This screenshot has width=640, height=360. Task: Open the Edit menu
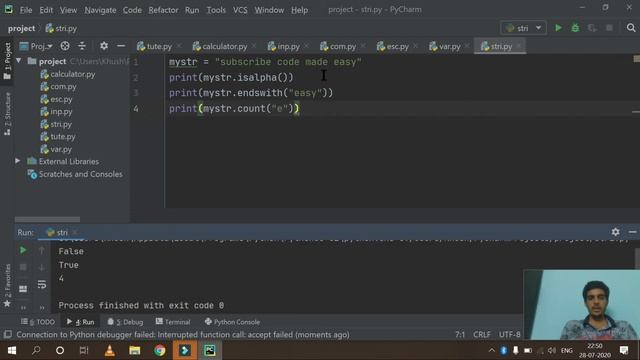pos(46,10)
